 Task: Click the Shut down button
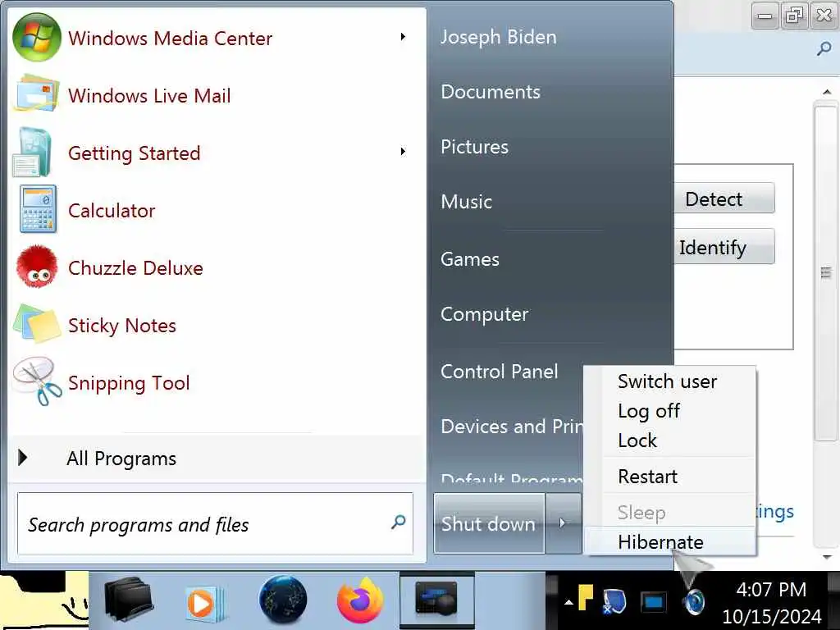[489, 523]
